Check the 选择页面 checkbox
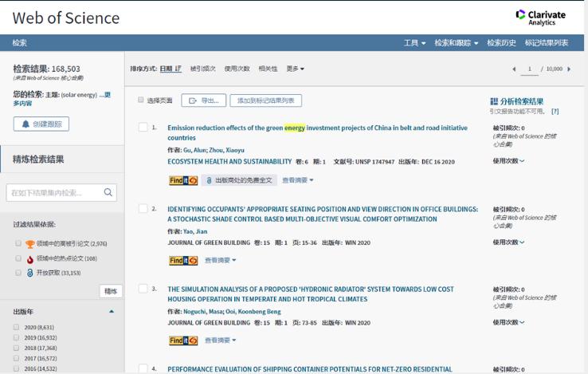 pos(140,100)
